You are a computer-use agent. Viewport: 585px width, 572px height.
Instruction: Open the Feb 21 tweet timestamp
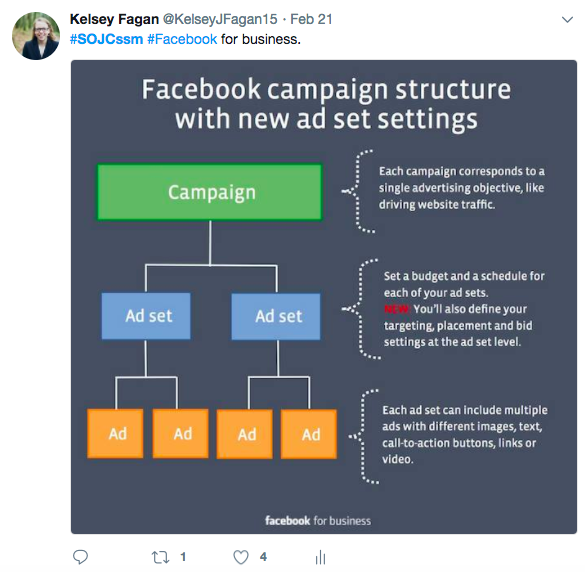tap(311, 19)
